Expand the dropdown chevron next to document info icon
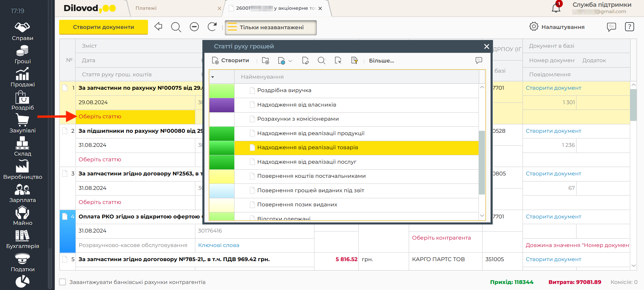Screen dimensions: 644x290 290,61
